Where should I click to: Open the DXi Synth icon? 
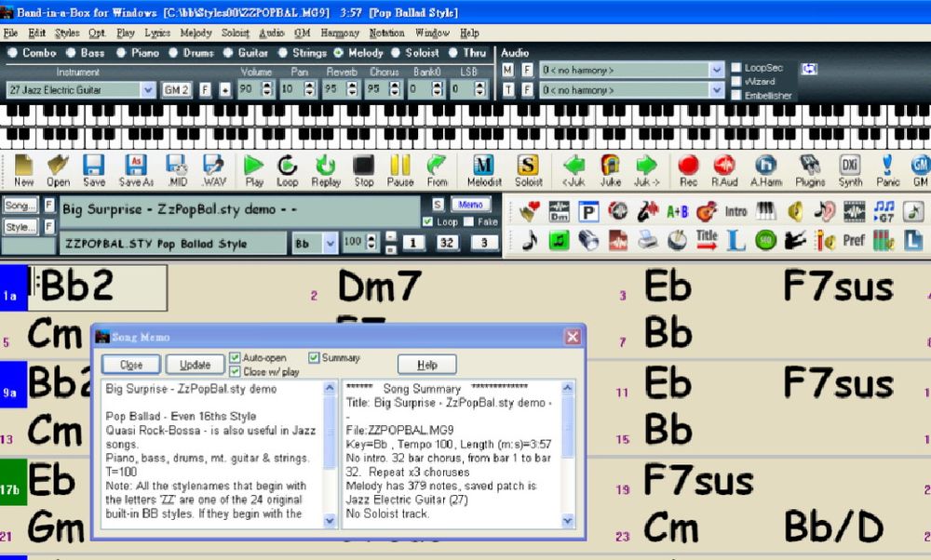click(850, 171)
